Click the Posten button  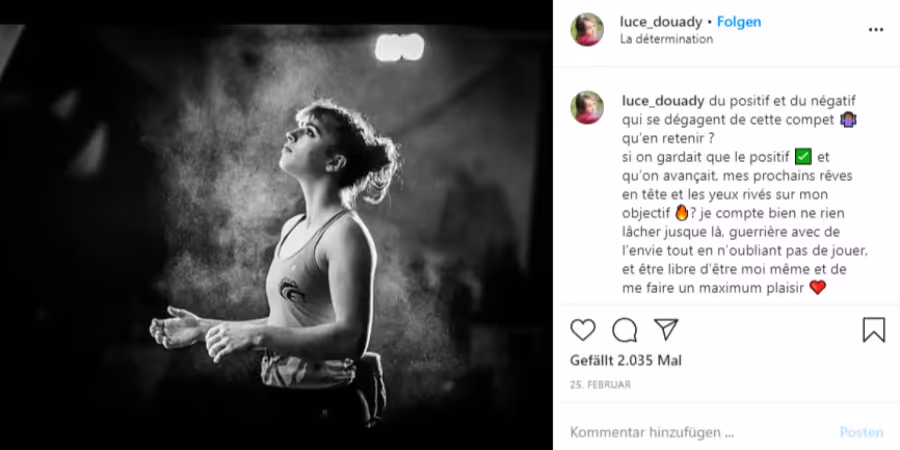coord(862,432)
